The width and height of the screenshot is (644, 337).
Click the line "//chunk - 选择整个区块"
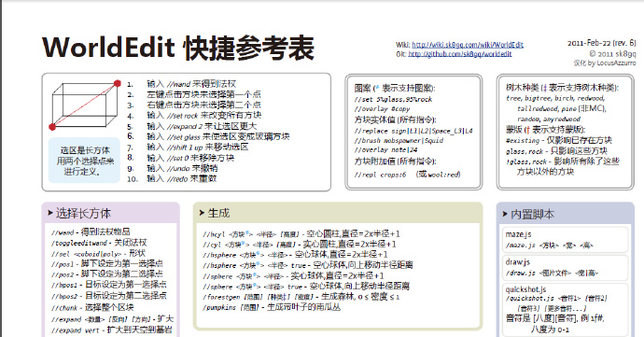(x=92, y=307)
